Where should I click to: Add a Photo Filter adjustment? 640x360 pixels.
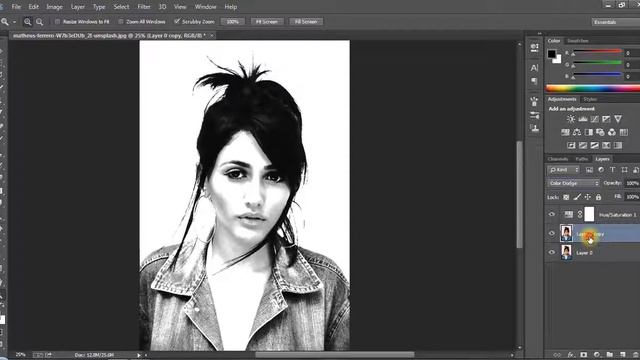(600, 132)
